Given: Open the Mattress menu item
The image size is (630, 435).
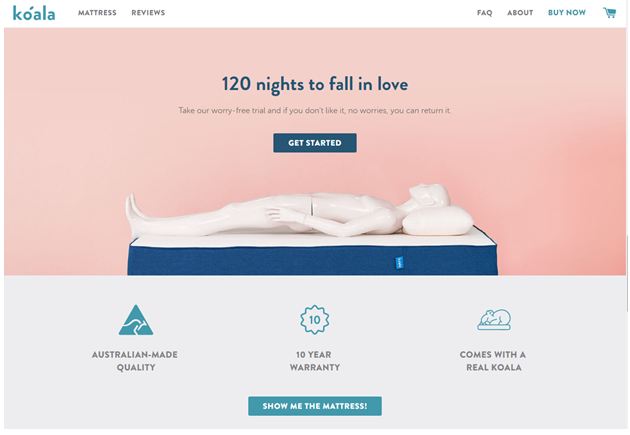Looking at the screenshot, I should coord(97,13).
